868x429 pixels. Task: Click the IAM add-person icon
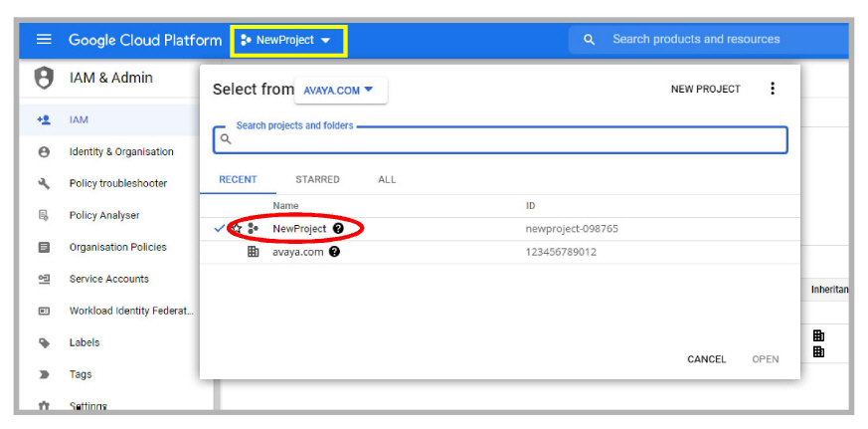(44, 119)
